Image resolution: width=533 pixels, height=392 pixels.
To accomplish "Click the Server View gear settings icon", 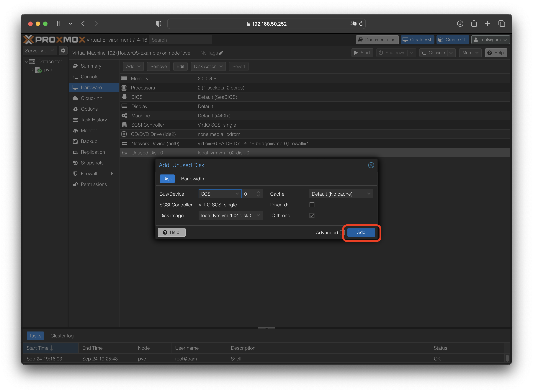I will [63, 50].
